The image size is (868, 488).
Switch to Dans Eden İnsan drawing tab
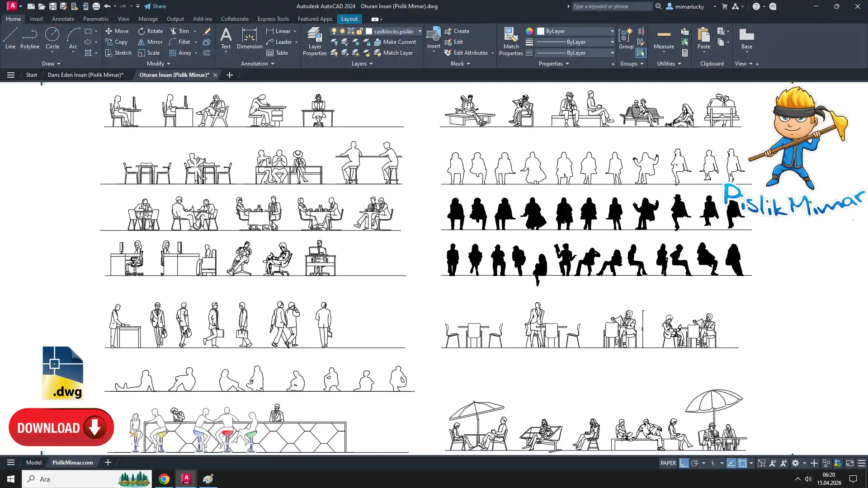(x=85, y=75)
